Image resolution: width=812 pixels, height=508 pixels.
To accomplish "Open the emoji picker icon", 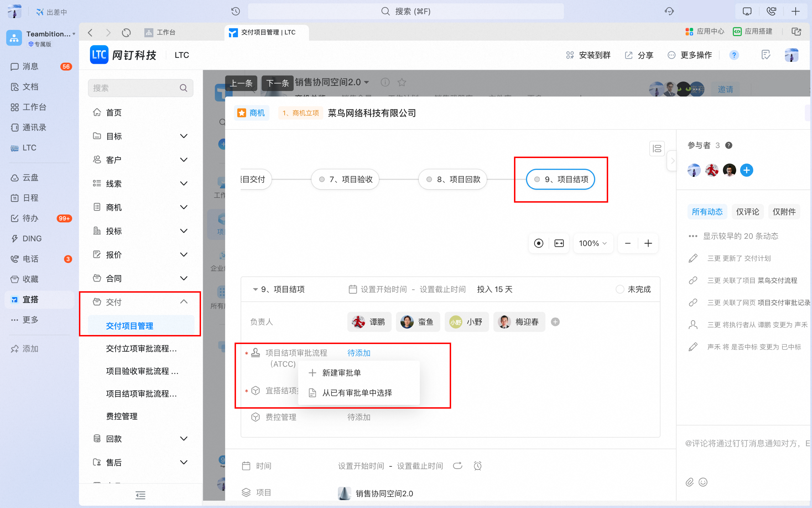I will coord(703,482).
